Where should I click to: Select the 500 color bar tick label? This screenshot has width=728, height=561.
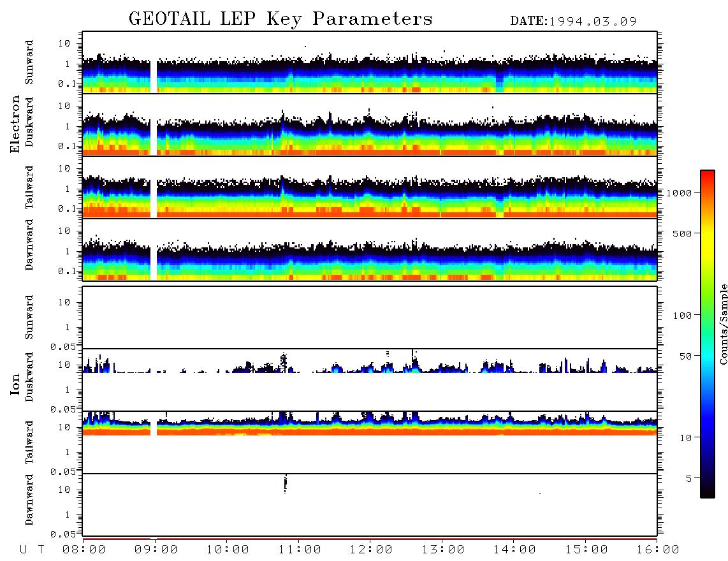[682, 234]
